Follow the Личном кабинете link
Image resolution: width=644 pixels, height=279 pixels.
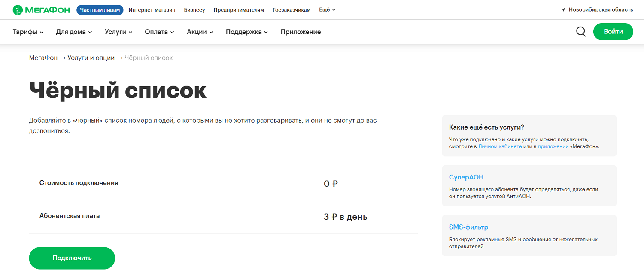pos(500,146)
